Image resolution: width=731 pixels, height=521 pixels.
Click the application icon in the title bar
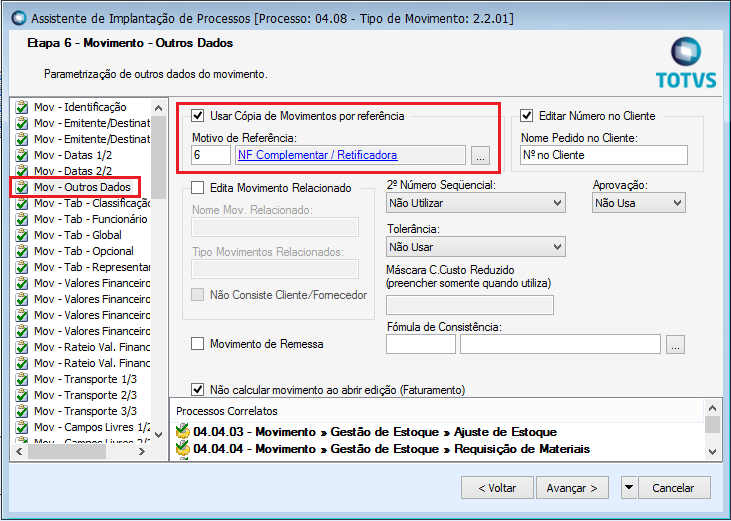coord(18,19)
